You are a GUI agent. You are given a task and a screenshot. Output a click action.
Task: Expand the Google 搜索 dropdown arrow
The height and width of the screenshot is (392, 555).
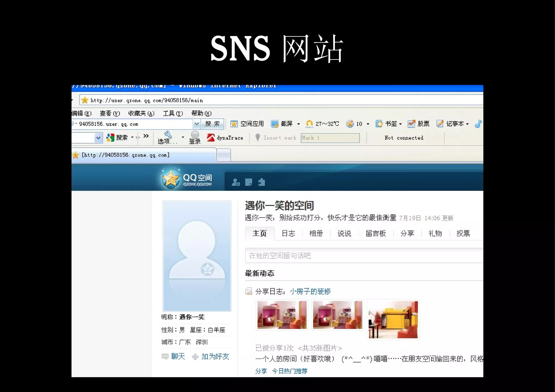pos(132,138)
